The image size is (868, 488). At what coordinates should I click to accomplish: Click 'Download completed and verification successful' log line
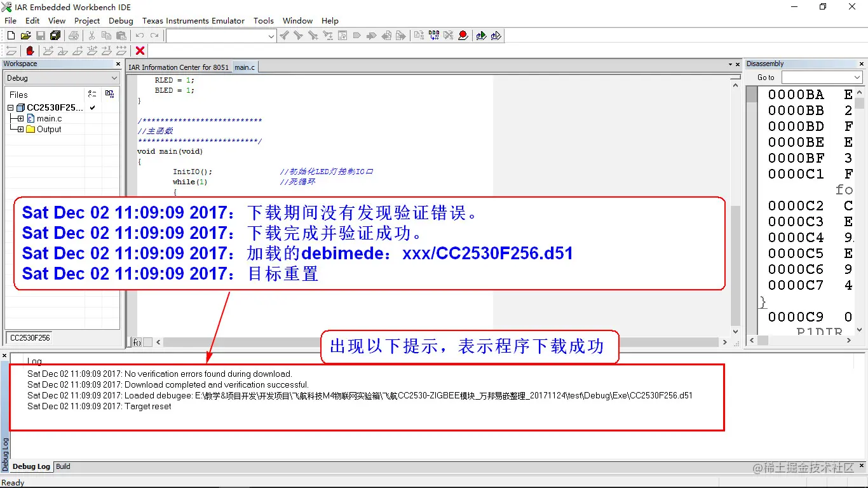[x=168, y=384]
